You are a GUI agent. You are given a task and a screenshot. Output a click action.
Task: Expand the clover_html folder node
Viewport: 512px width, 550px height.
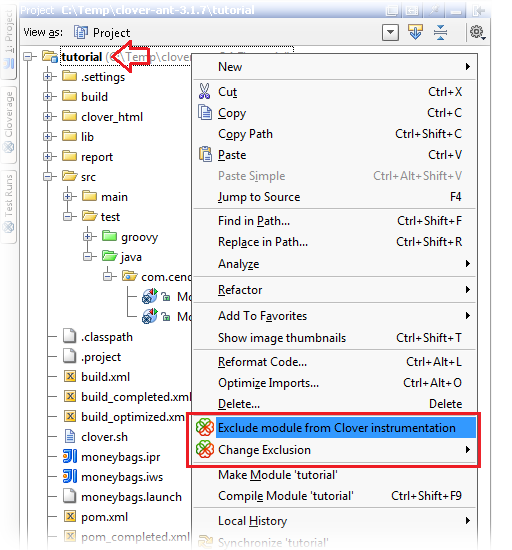pos(48,116)
